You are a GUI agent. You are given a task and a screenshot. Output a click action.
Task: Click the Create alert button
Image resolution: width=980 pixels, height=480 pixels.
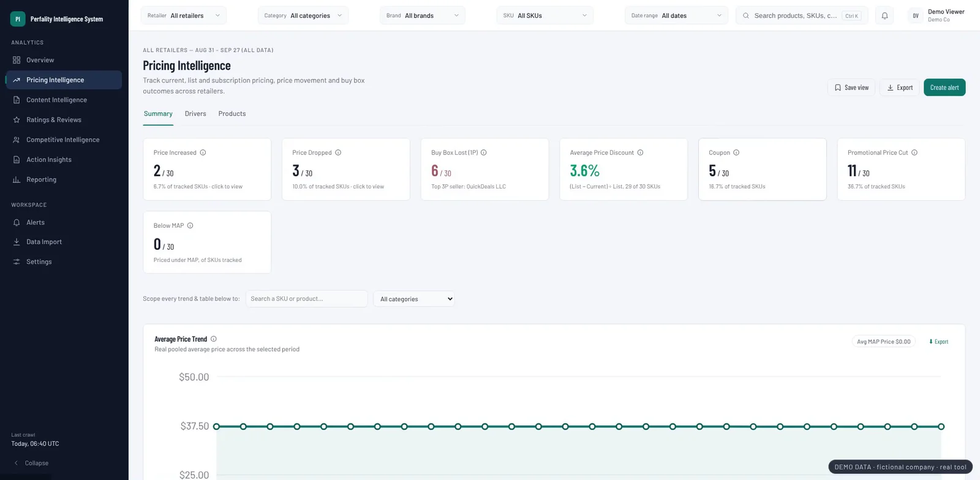944,88
